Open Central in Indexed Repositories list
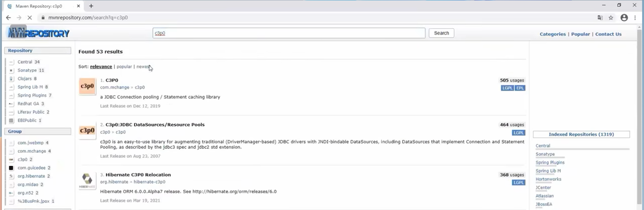The height and width of the screenshot is (210, 644). click(543, 146)
